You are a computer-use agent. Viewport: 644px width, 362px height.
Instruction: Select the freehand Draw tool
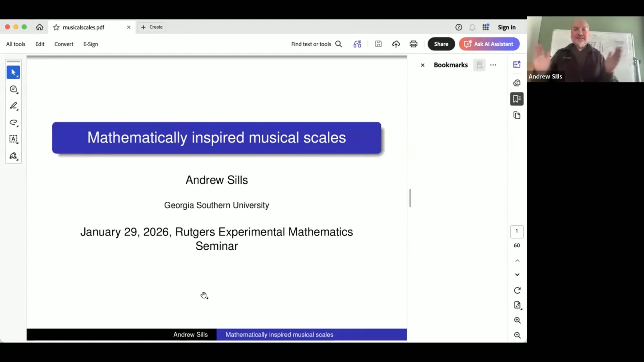(13, 123)
